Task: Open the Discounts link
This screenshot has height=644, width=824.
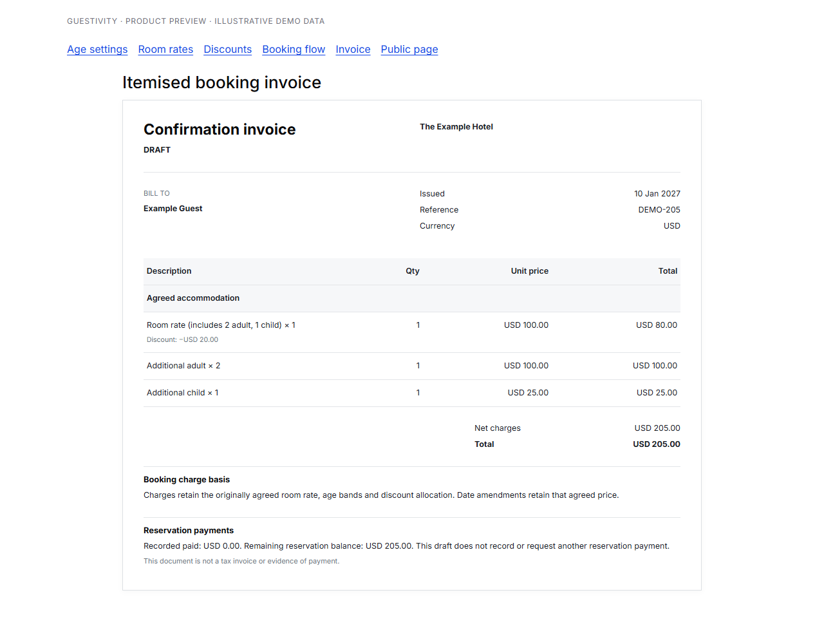Action: [x=227, y=50]
